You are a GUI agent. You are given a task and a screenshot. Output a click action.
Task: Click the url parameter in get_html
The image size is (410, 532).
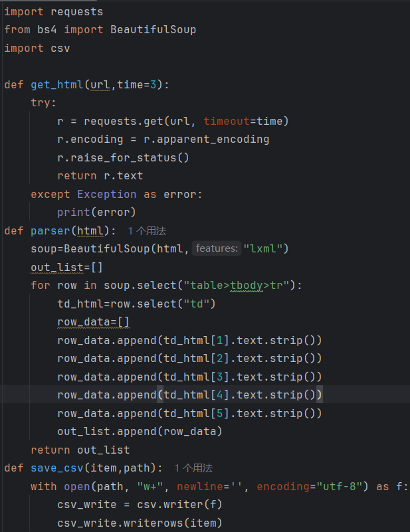[x=100, y=84]
